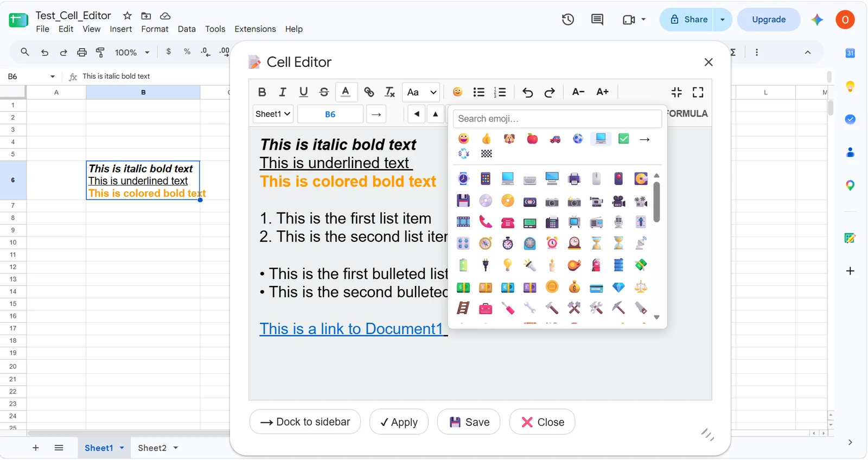Click the Dock to sidebar button
This screenshot has height=460, width=868.
point(305,422)
